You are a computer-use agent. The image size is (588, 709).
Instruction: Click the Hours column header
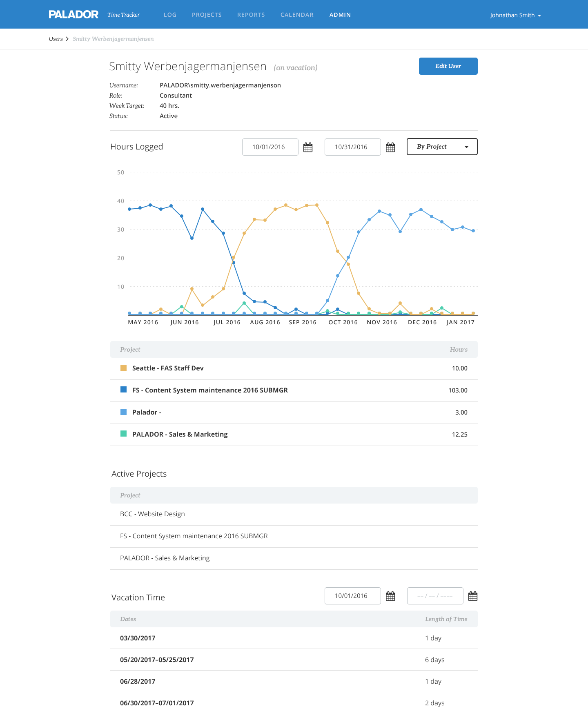pos(459,350)
